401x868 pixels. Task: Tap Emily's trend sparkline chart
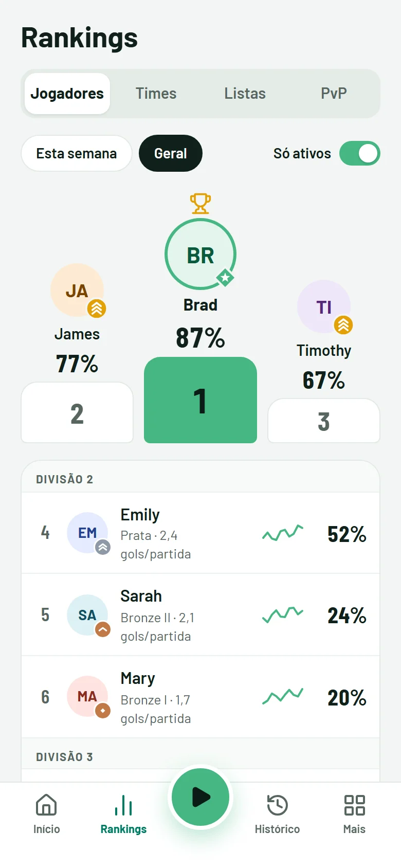[x=283, y=533]
